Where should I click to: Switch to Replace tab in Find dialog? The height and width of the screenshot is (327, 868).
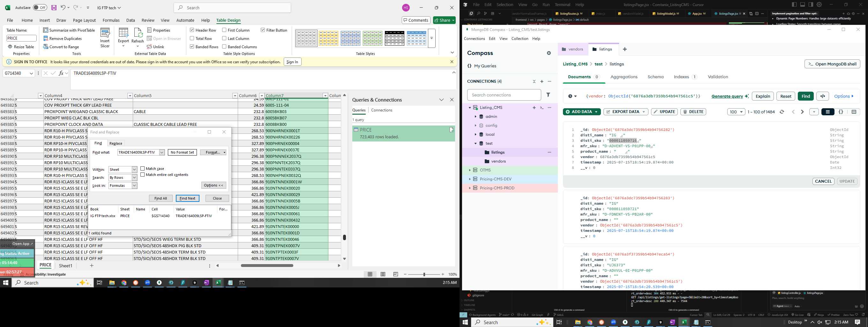coord(116,143)
